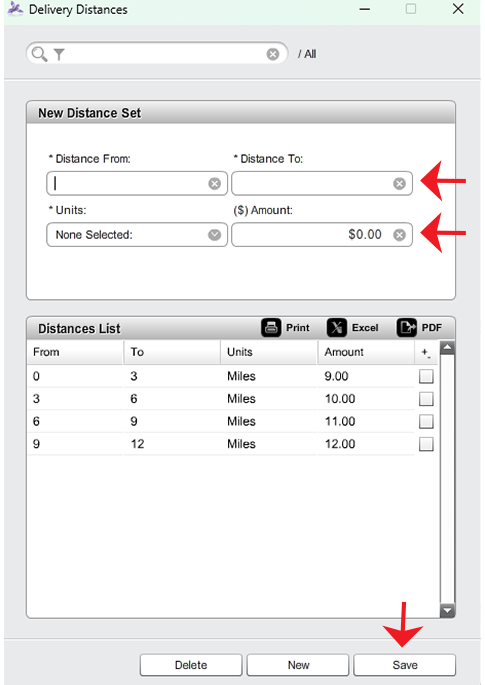Tick the checkbox for the 3 to 6 row
The width and height of the screenshot is (485, 685).
click(426, 399)
